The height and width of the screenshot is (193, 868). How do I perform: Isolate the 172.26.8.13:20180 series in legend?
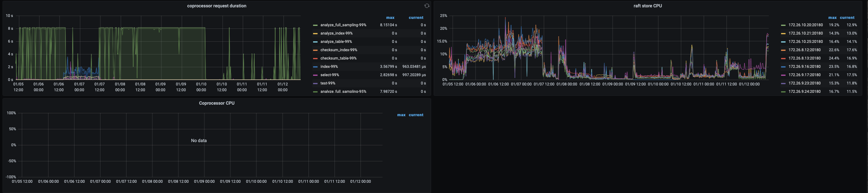(805, 58)
